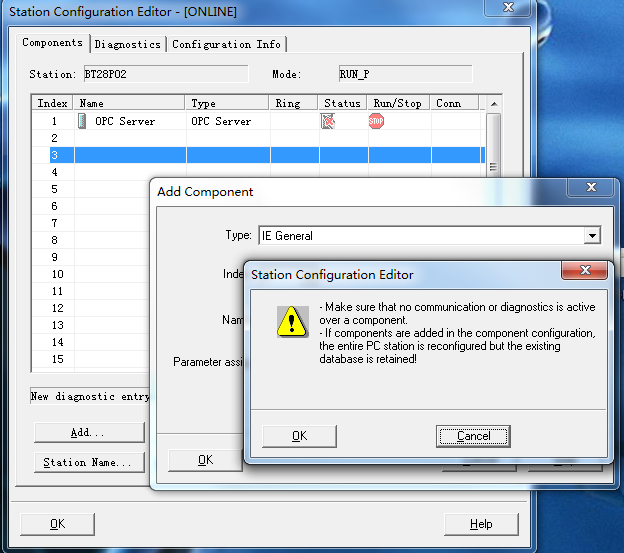Screen dimensions: 624x553
Task: Click the yellow warning icon in message dialog
Action: point(292,320)
